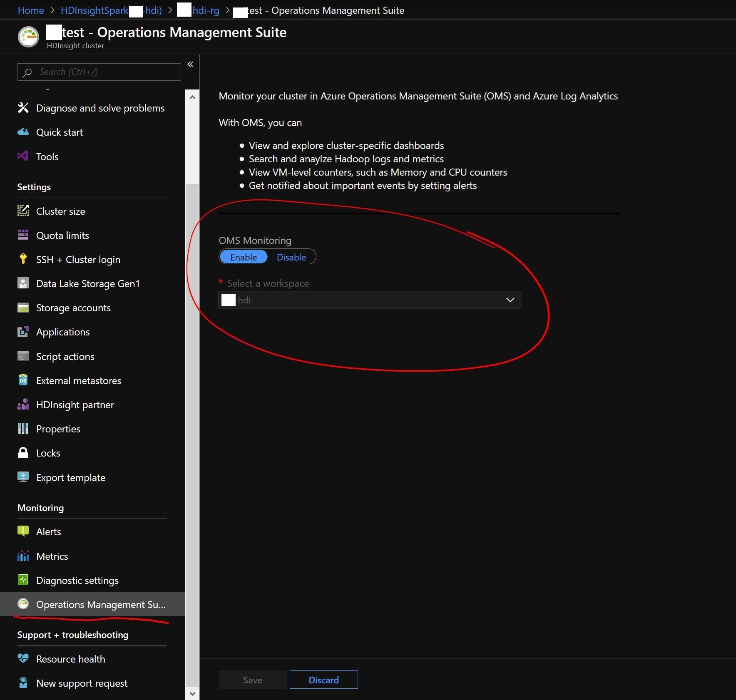Open Script actions
Screen dimensions: 736x700
(x=65, y=356)
